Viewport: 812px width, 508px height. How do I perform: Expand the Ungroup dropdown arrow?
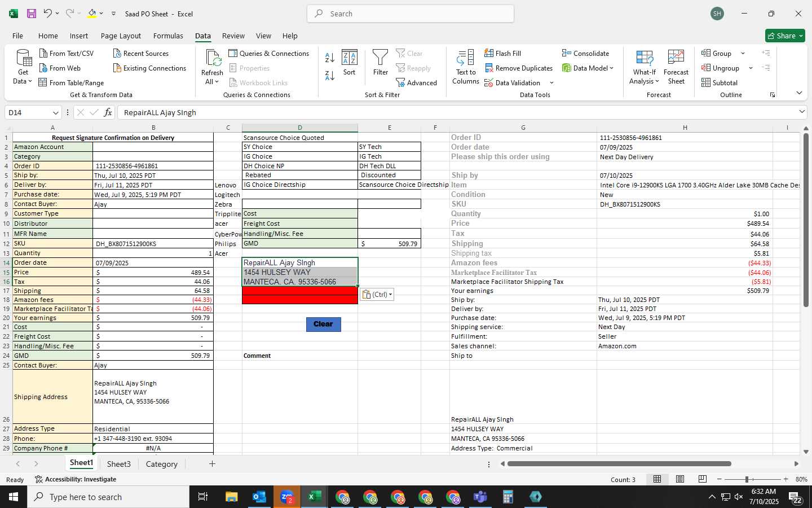tap(751, 68)
